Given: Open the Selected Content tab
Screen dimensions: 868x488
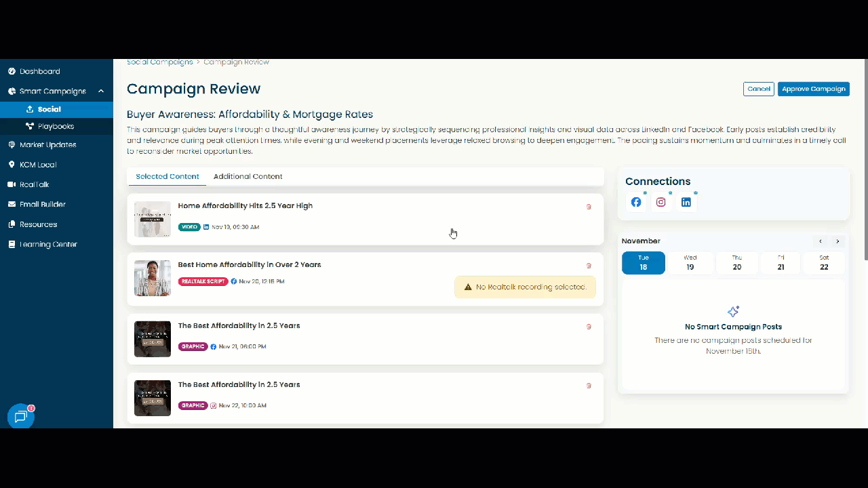Looking at the screenshot, I should (167, 176).
